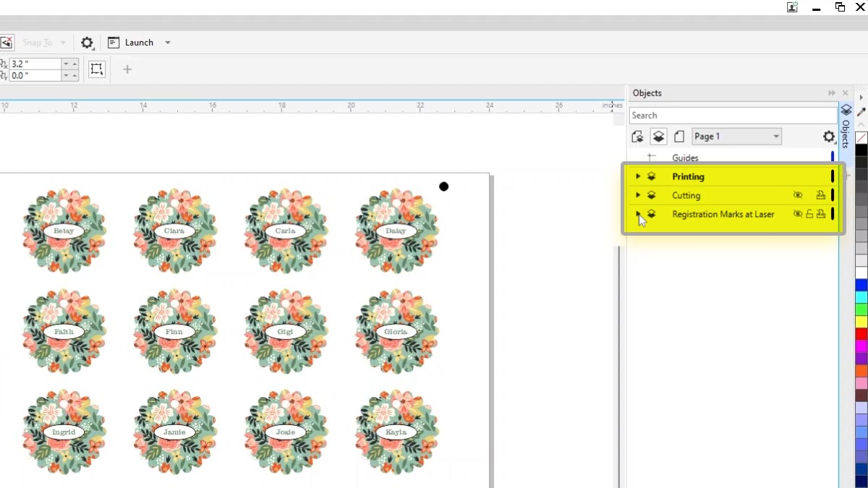Click the plus quick customize button
This screenshot has height=488, width=868.
(127, 69)
